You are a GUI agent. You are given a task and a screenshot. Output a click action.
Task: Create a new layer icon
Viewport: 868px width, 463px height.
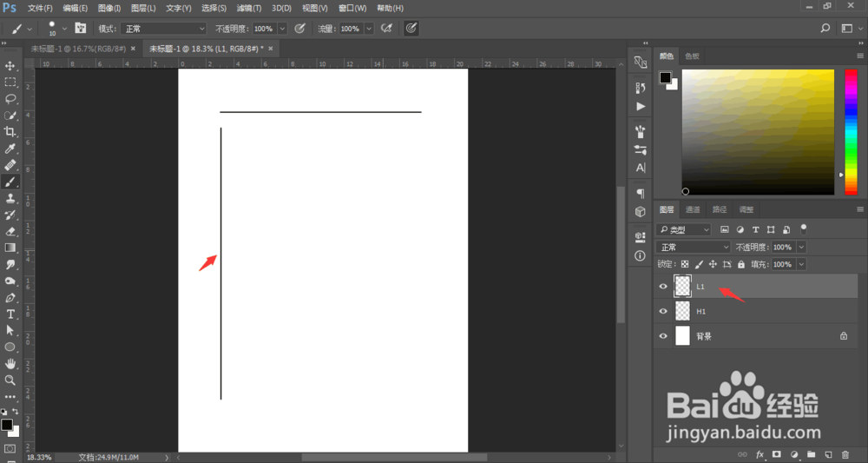(828, 454)
